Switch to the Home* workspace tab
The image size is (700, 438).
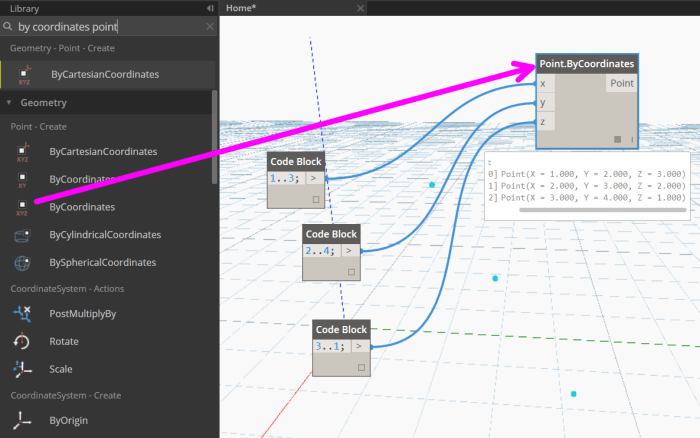point(240,8)
